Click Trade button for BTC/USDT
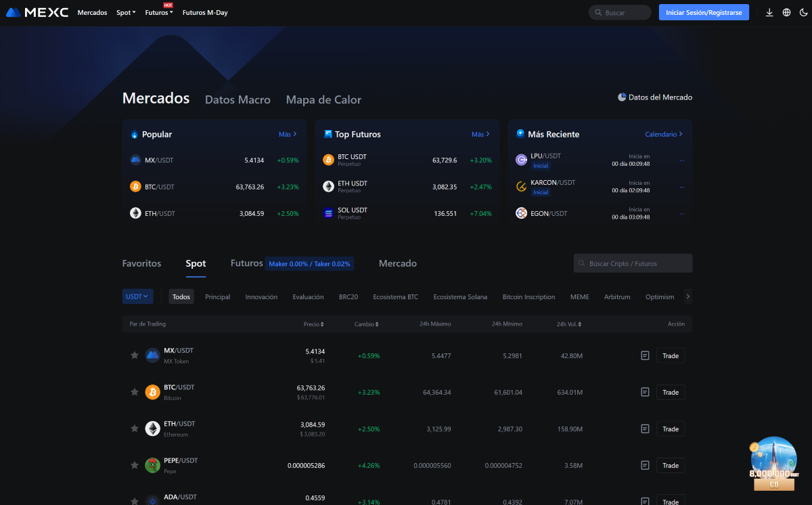The width and height of the screenshot is (812, 505). pyautogui.click(x=671, y=392)
